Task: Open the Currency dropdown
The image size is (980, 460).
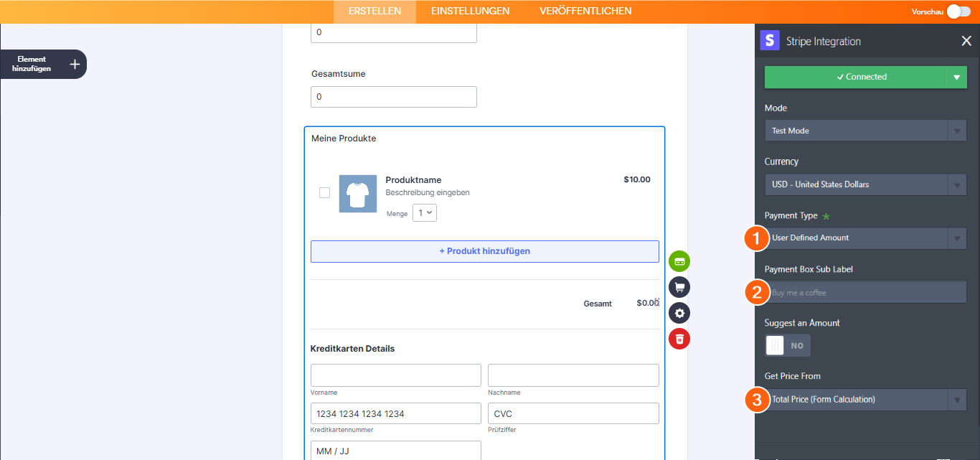Action: pos(865,184)
